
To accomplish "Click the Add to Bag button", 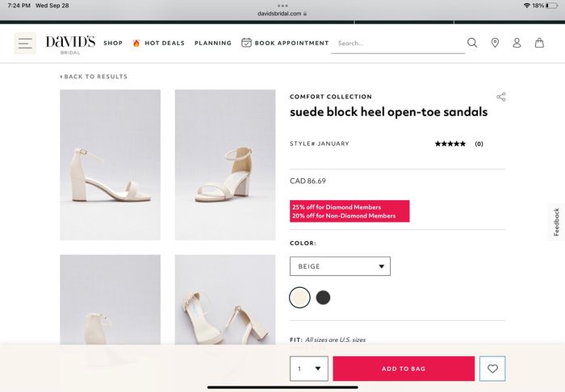I will click(x=404, y=369).
